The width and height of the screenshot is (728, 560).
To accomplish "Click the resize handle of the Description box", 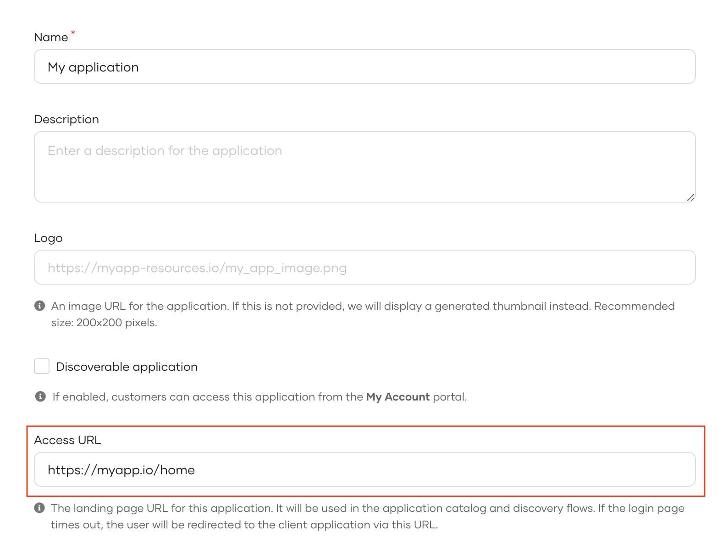I will coord(690,197).
